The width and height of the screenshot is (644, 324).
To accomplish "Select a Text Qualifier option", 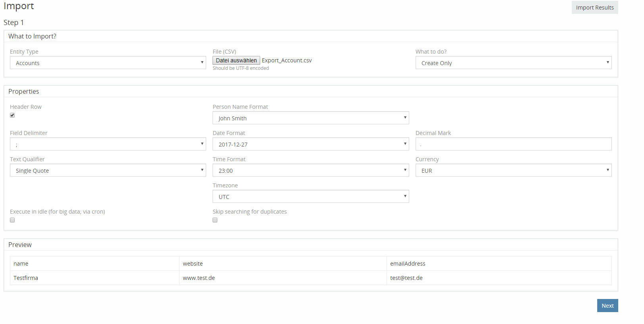I will tap(108, 170).
